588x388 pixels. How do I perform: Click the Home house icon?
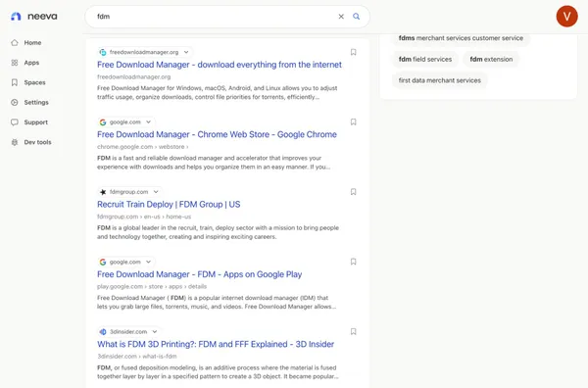[x=15, y=43]
